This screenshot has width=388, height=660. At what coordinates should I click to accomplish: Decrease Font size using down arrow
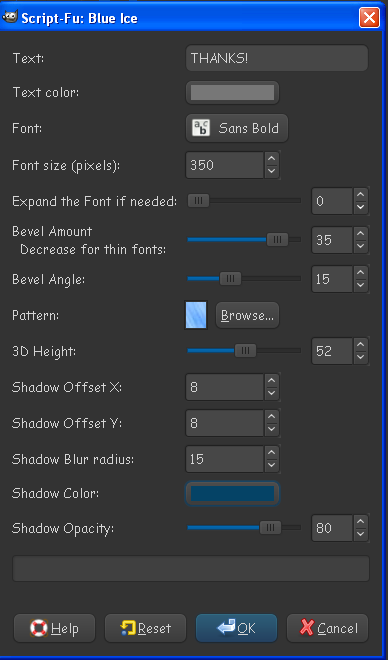point(272,172)
